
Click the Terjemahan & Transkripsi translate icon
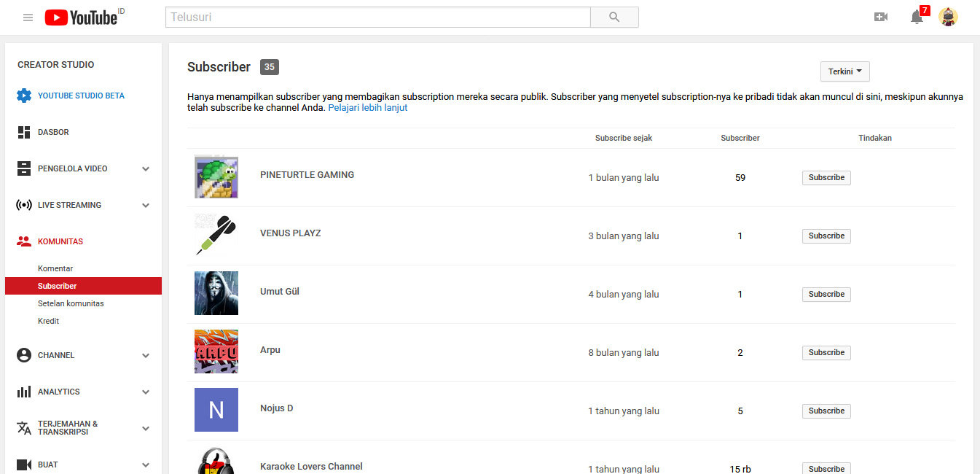(24, 428)
